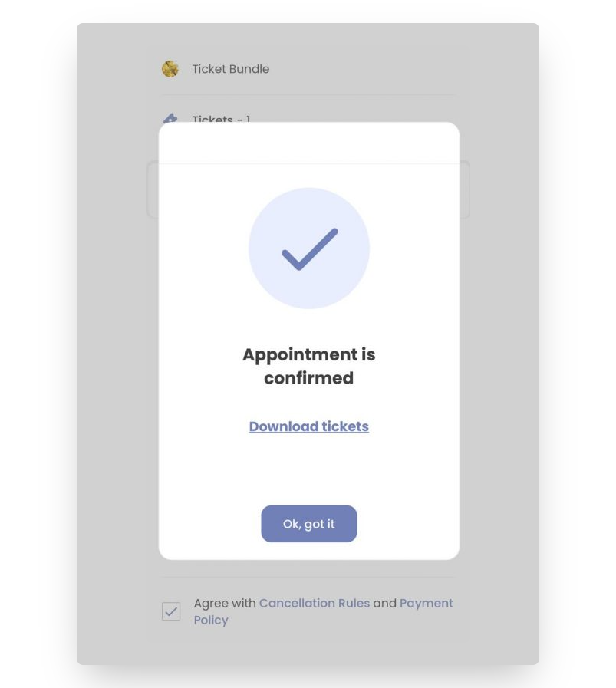
Task: Click the Appointment is confirmed heading
Action: pos(308,366)
